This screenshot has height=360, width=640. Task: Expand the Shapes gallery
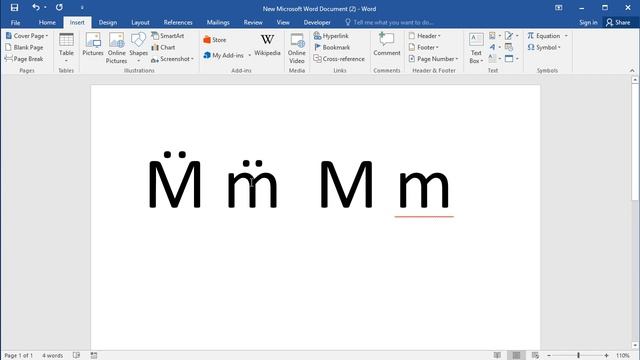138,48
